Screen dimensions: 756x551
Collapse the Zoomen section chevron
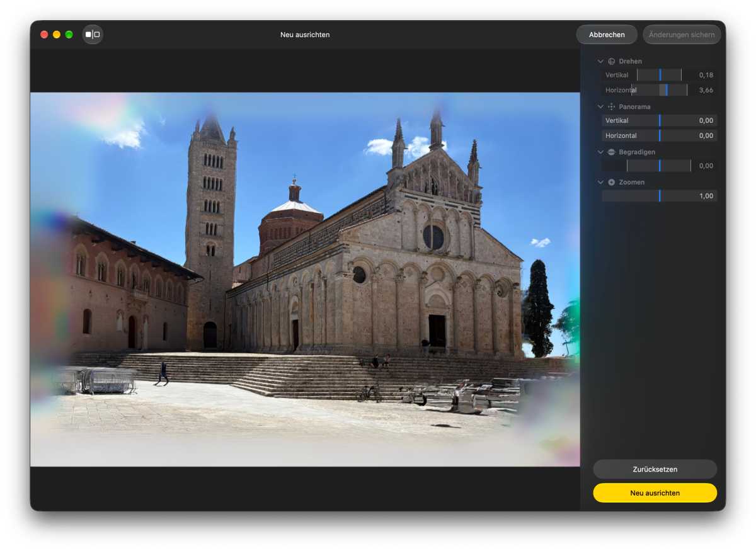pyautogui.click(x=600, y=182)
